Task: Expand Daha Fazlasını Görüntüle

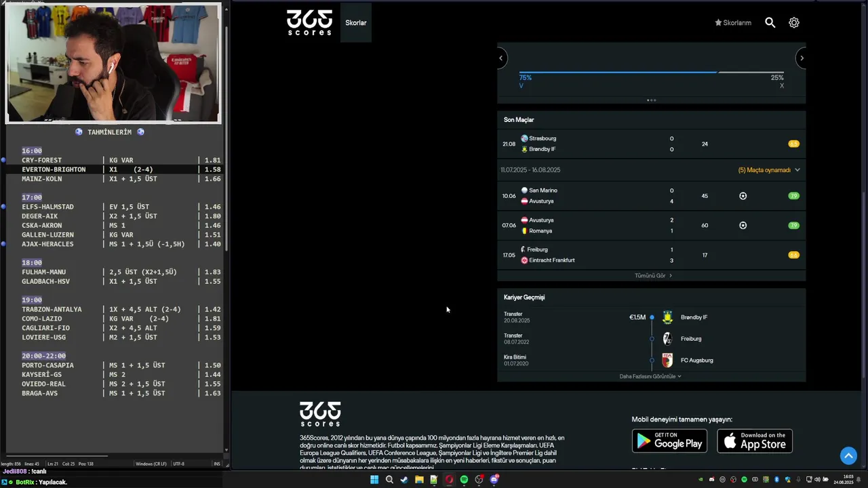Action: (650, 376)
